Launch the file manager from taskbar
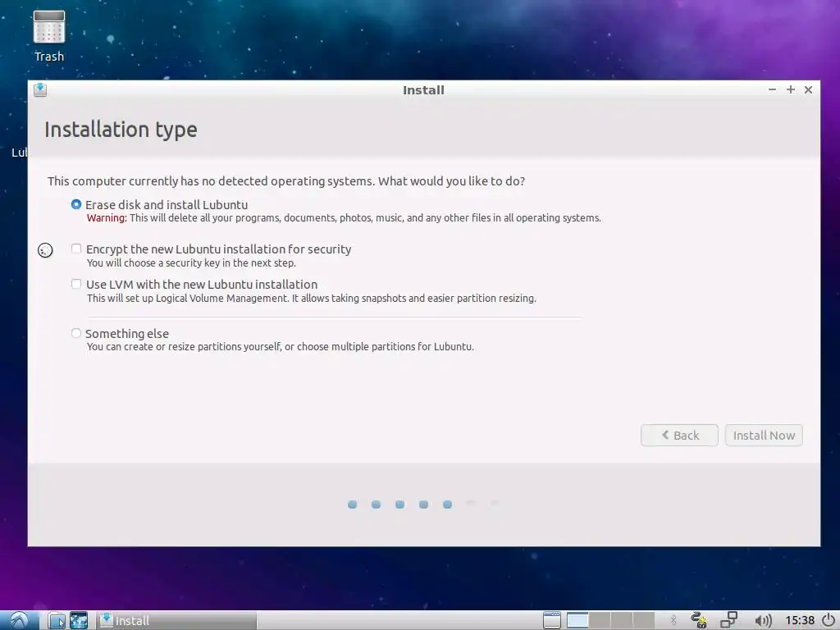The height and width of the screenshot is (630, 840). pyautogui.click(x=57, y=620)
